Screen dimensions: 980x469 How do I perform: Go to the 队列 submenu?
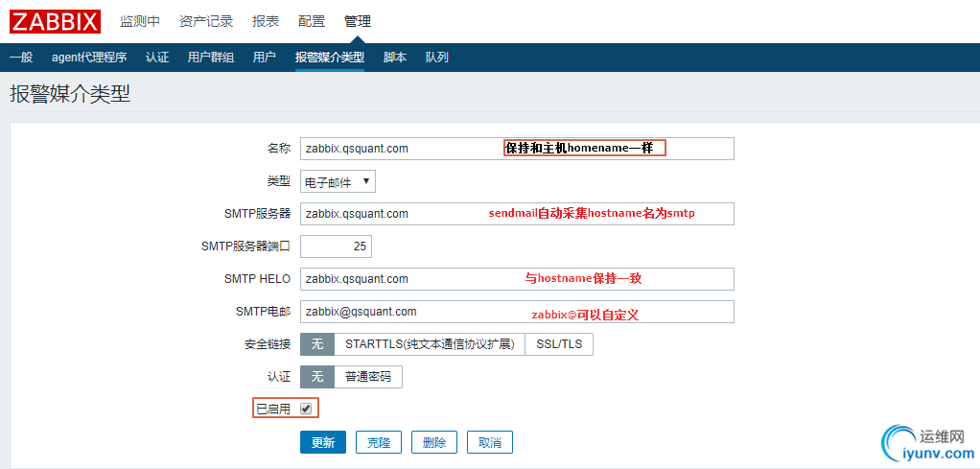click(437, 58)
